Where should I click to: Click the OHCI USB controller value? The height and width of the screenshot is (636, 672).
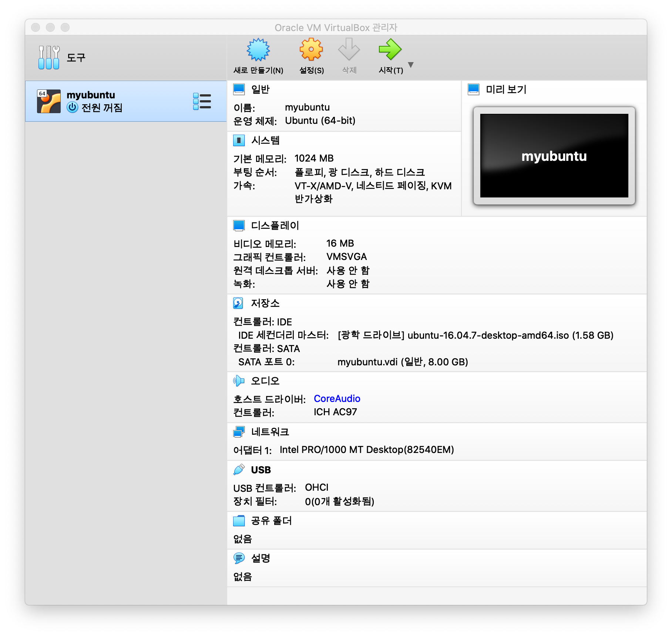point(316,487)
